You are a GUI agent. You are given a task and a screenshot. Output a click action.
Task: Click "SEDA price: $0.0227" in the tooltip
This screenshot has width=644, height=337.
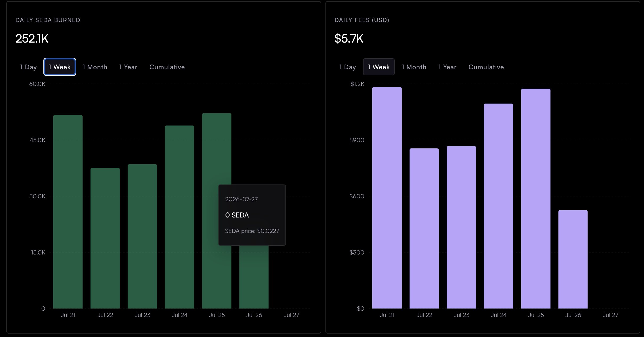(x=252, y=231)
